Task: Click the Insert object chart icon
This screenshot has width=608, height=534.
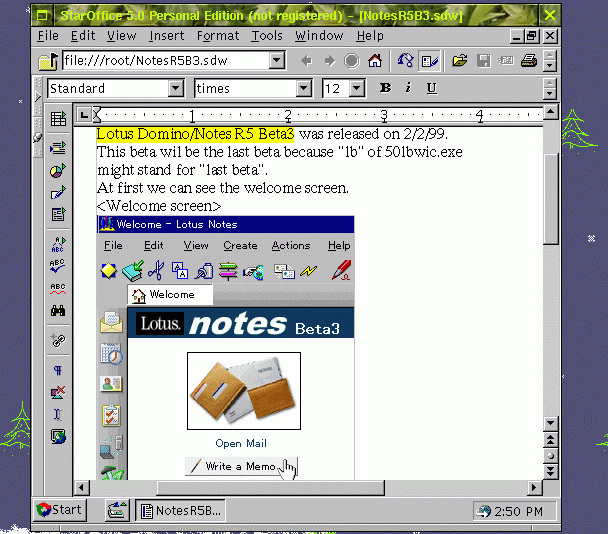Action: 58,171
